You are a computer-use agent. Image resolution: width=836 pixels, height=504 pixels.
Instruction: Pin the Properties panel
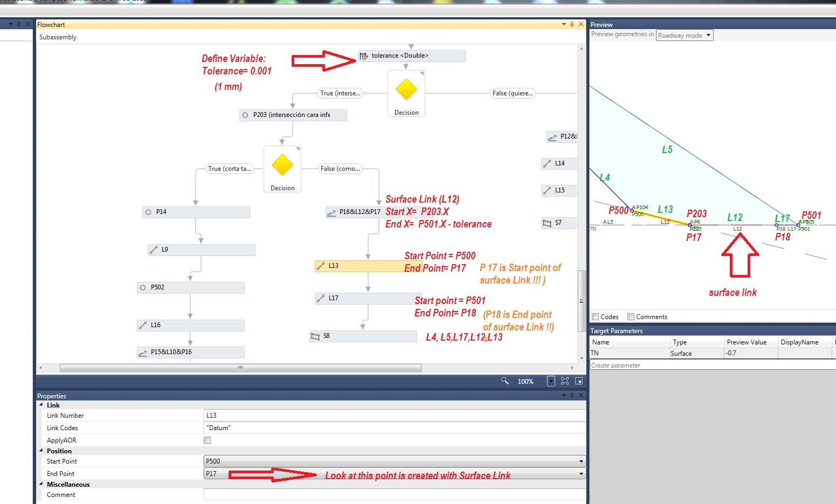tap(572, 396)
